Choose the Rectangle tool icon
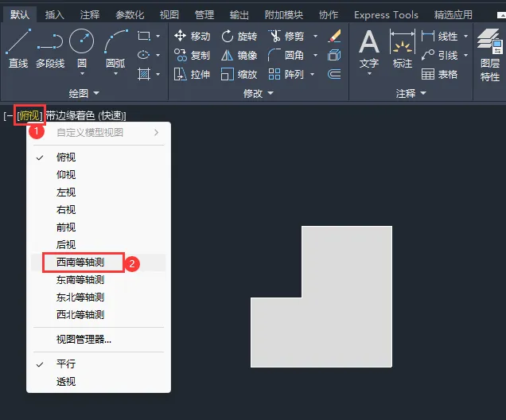Viewport: 506px width, 420px height. click(x=144, y=36)
